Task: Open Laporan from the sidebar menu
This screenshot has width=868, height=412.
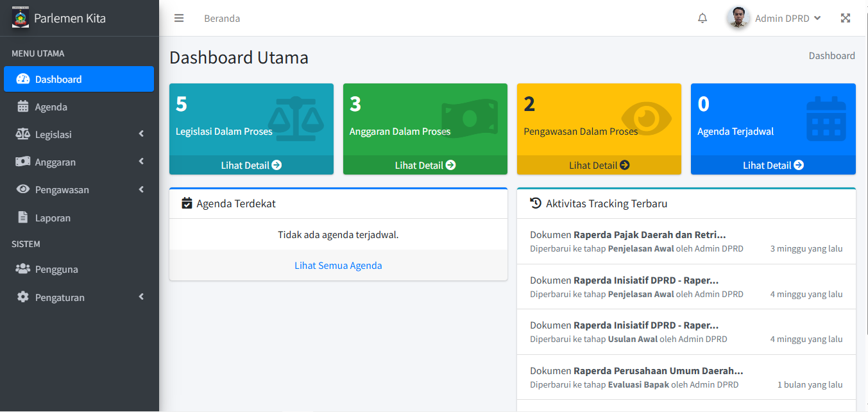Action: click(53, 218)
